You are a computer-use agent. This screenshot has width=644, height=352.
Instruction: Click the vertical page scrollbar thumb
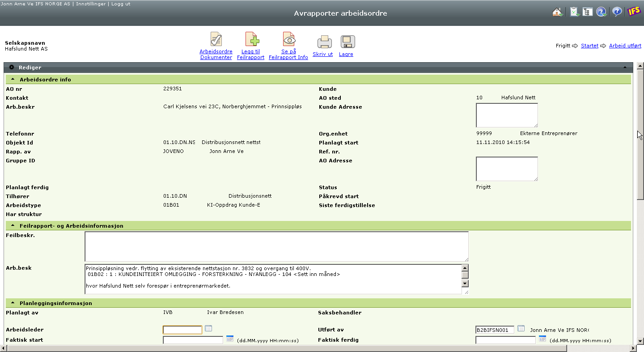point(640,134)
